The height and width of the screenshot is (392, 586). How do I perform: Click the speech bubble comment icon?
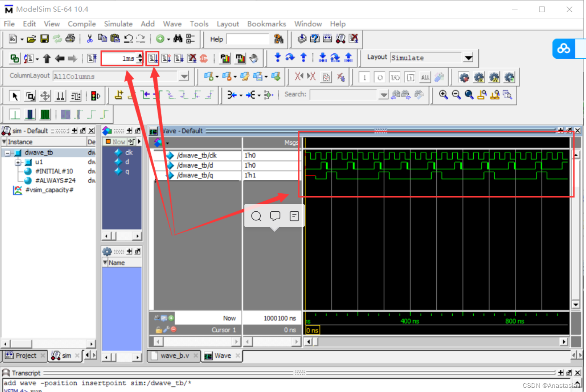coord(275,216)
